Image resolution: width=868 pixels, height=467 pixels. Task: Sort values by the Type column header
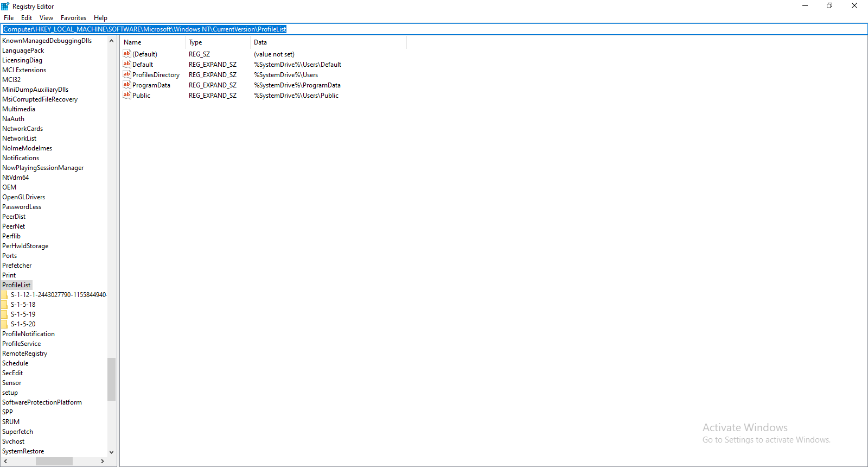pyautogui.click(x=218, y=42)
